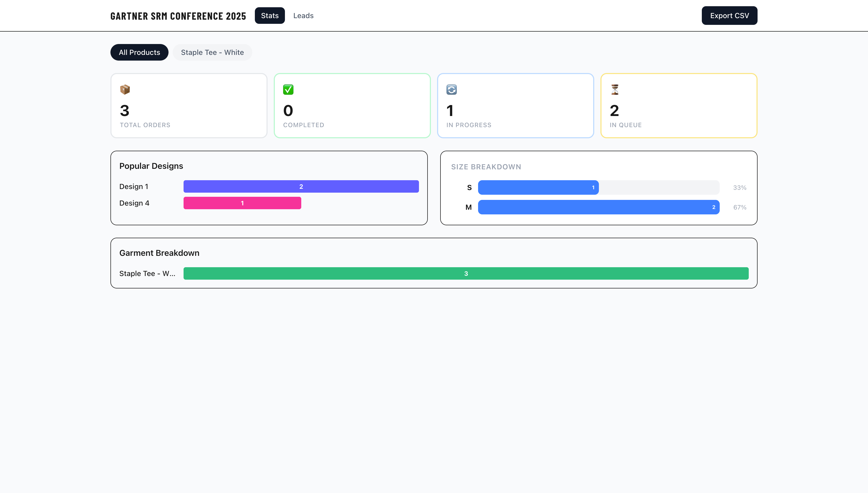Click the size M progress bar
The height and width of the screenshot is (493, 868).
tap(598, 207)
